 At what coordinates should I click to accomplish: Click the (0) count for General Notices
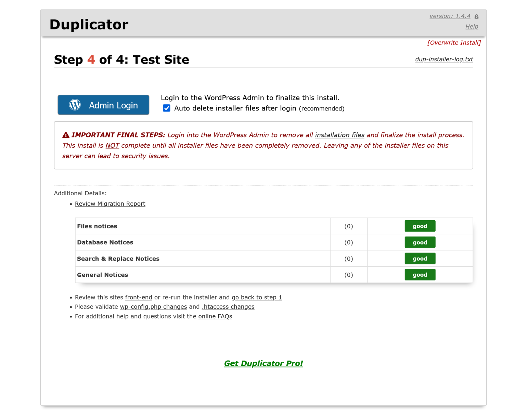(x=349, y=275)
